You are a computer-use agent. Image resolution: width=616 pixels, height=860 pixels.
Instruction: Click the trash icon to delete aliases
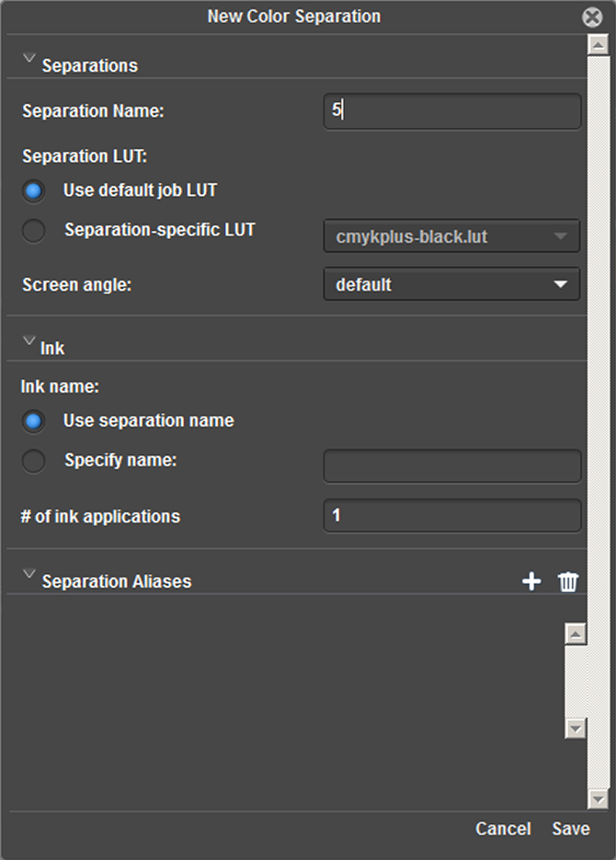(x=568, y=580)
